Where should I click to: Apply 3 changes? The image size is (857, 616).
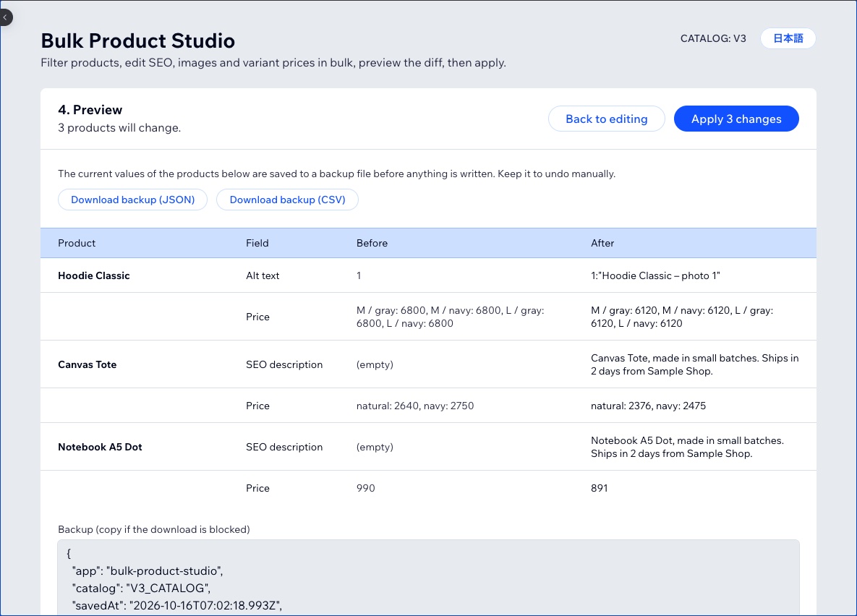[x=736, y=119]
